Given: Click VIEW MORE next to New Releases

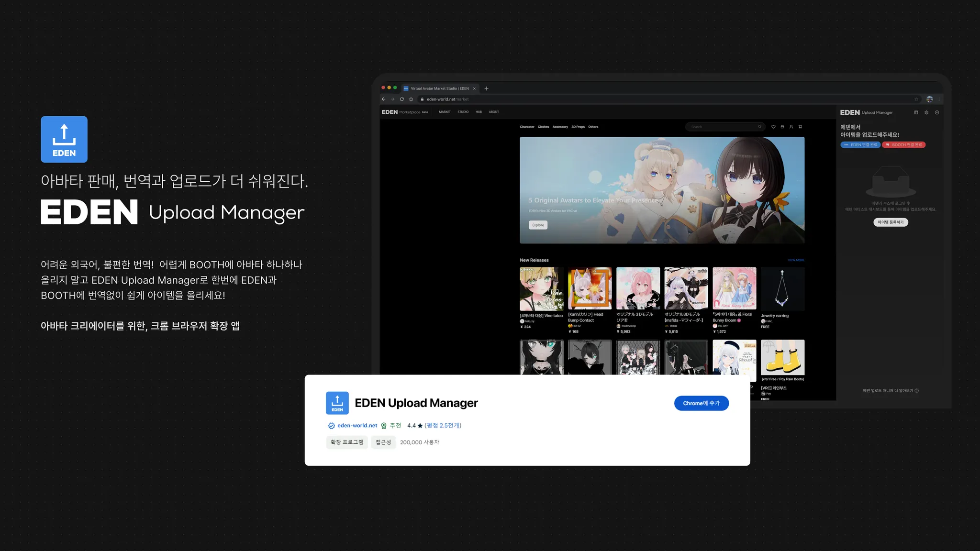Looking at the screenshot, I should pos(796,260).
